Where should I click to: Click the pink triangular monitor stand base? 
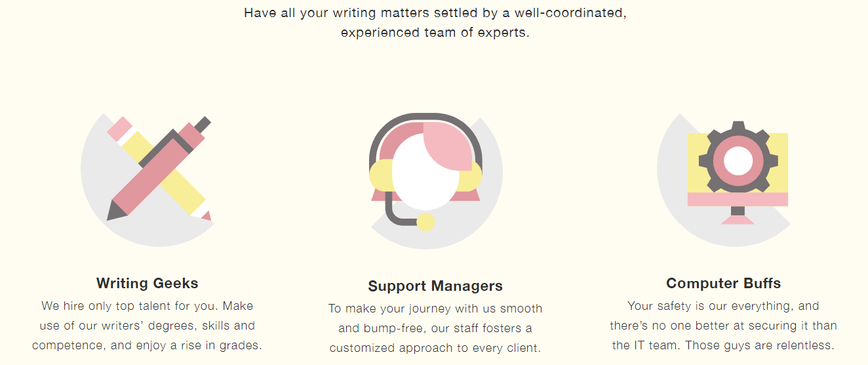738,220
